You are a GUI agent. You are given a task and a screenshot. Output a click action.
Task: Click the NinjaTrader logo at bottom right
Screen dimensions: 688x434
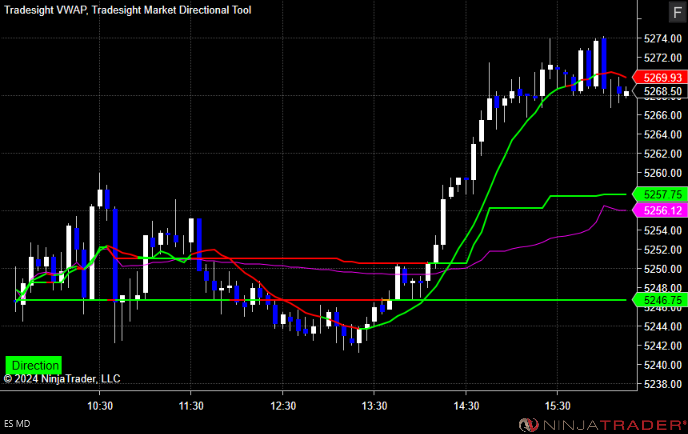603,425
